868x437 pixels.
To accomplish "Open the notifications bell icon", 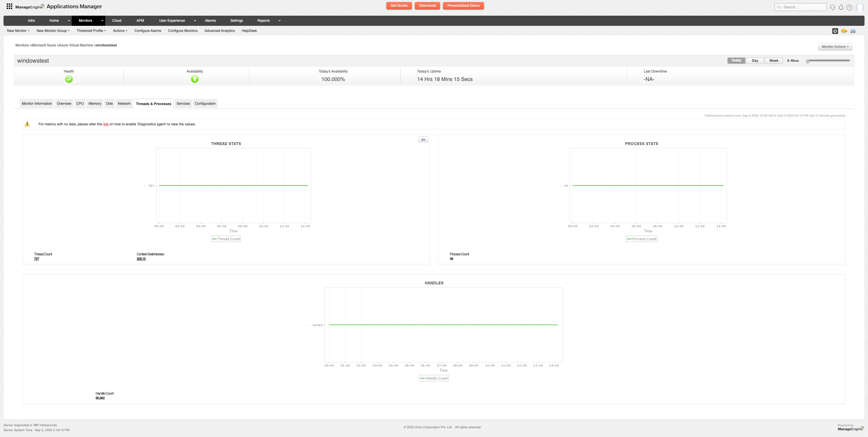I will point(841,7).
